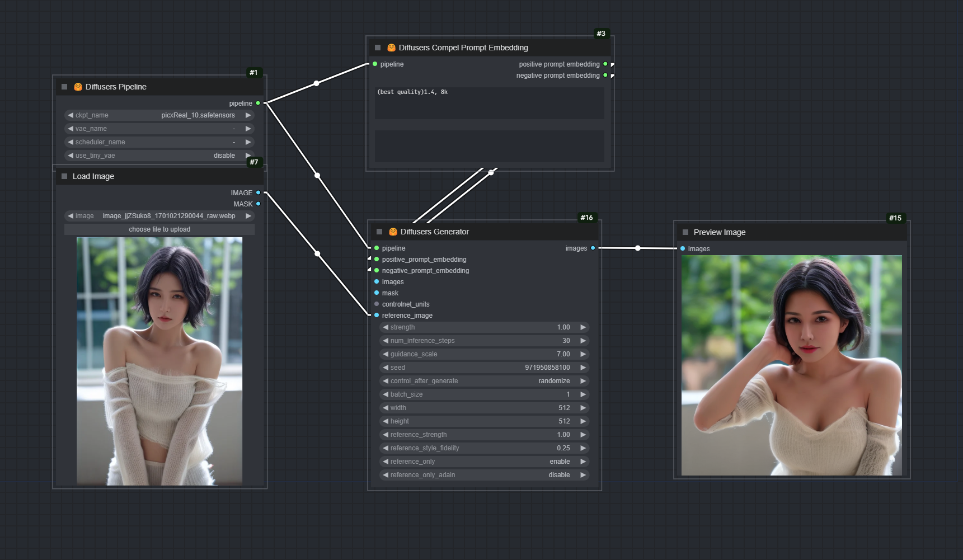
Task: Increase height with right arrow
Action: tap(583, 421)
